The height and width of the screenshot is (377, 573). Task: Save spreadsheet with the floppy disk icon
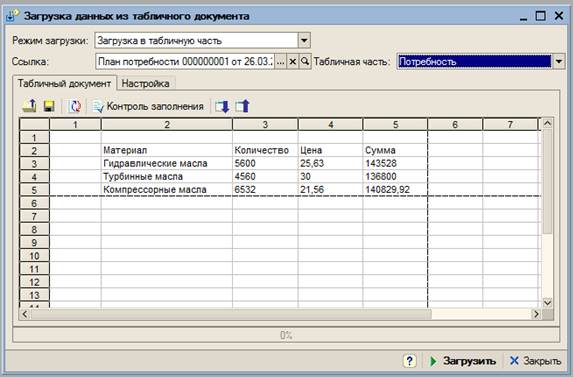point(49,106)
